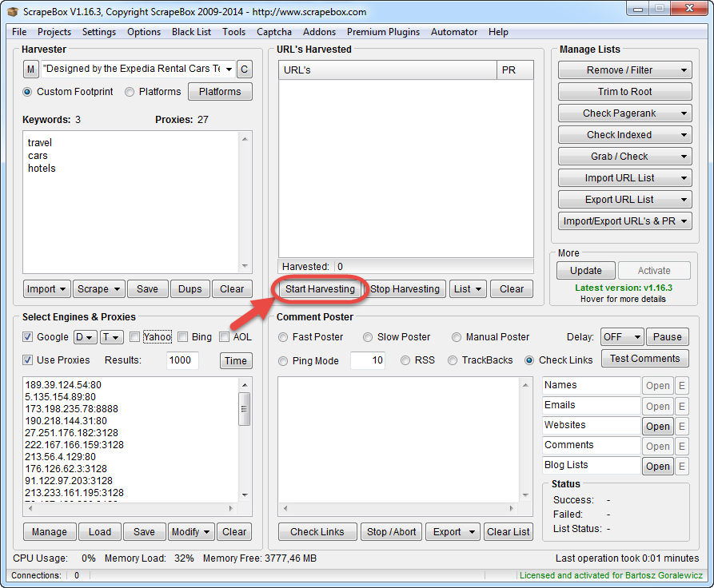
Task: Click the Stop Harvesting button
Action: pyautogui.click(x=405, y=289)
